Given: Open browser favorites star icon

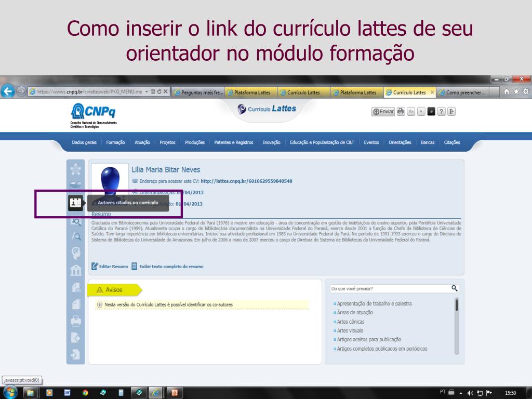Looking at the screenshot, I should click(x=516, y=91).
